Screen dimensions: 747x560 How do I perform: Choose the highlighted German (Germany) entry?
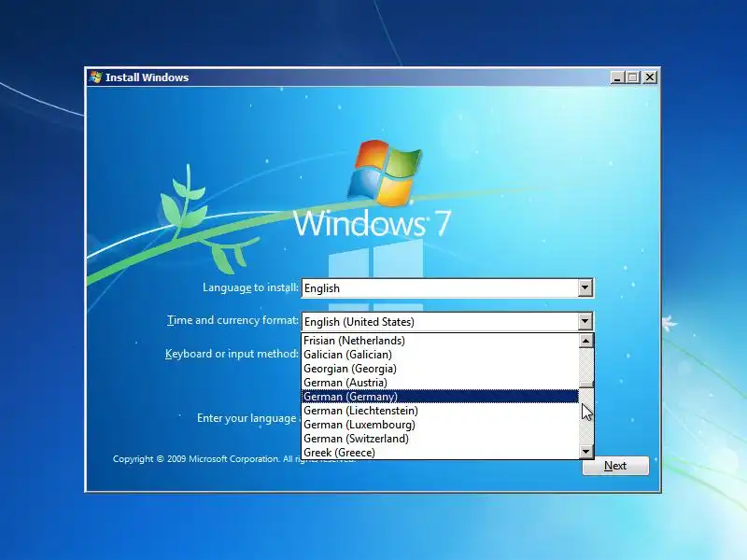coord(440,396)
